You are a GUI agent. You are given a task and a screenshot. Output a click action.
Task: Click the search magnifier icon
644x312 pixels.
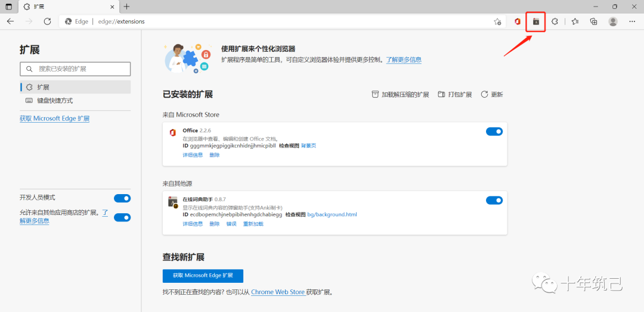point(29,69)
